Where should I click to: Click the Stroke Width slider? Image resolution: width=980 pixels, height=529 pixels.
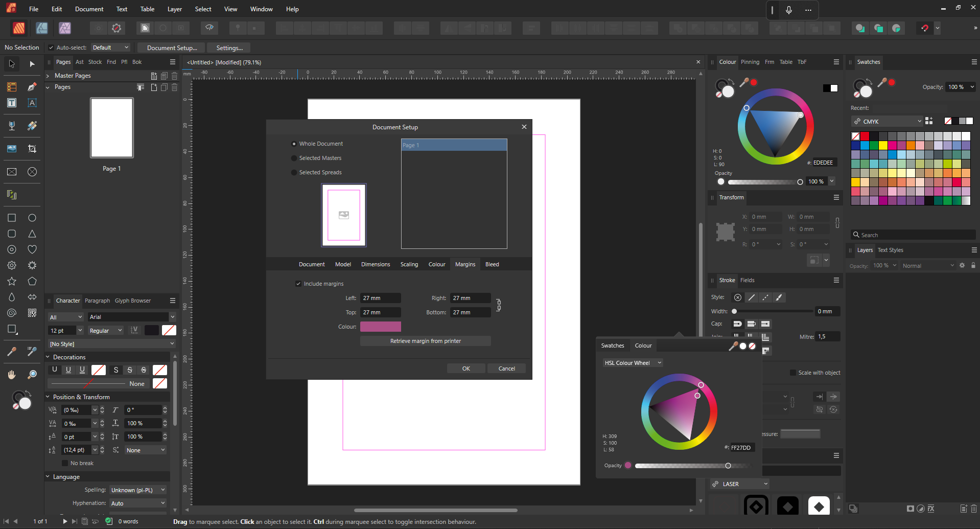773,311
